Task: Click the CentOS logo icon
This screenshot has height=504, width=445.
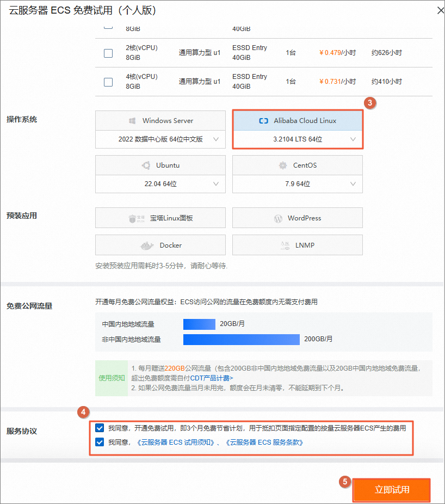Action: 283,165
